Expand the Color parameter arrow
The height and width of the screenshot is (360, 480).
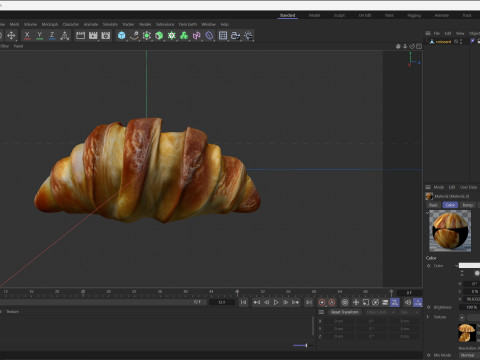(456, 266)
